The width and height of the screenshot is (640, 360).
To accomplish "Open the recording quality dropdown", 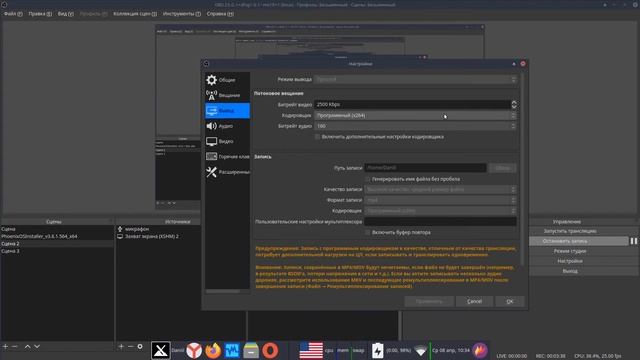I will [440, 189].
